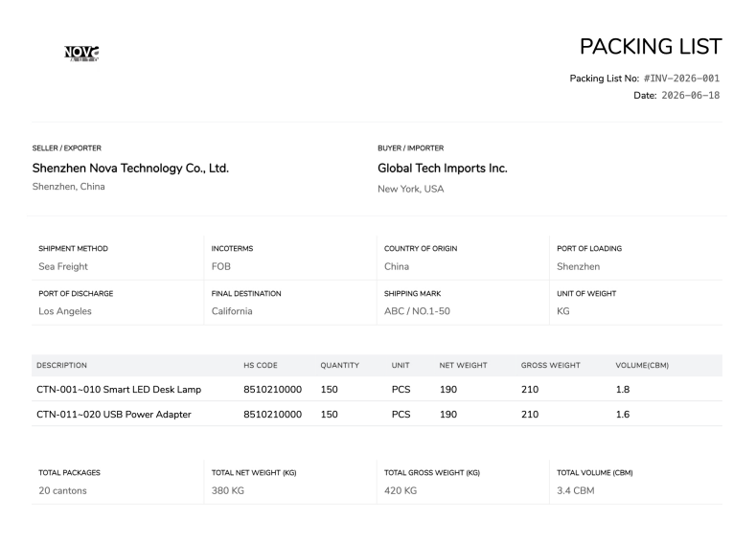Image resolution: width=756 pixels, height=543 pixels.
Task: Click incoterms value FOB
Action: [x=220, y=266]
